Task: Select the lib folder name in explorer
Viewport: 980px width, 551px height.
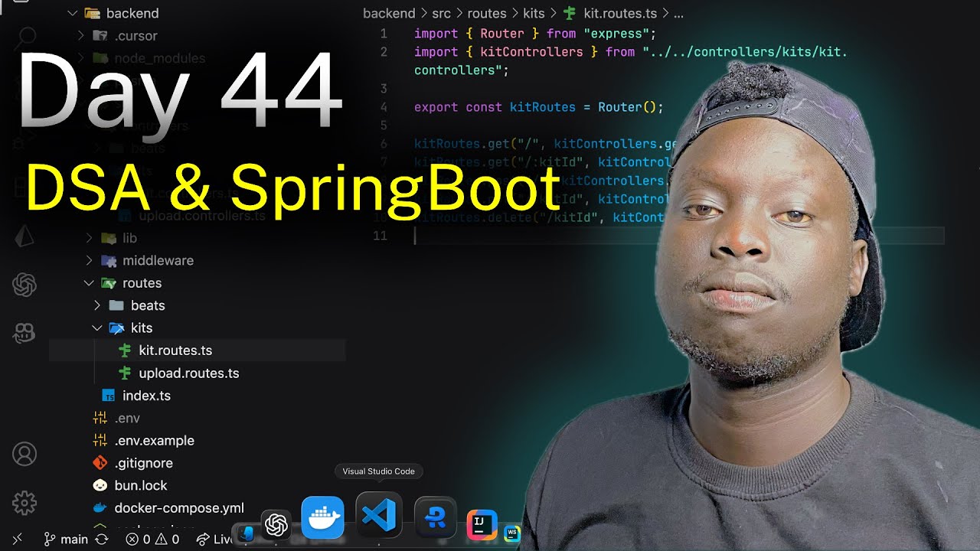Action: click(129, 238)
